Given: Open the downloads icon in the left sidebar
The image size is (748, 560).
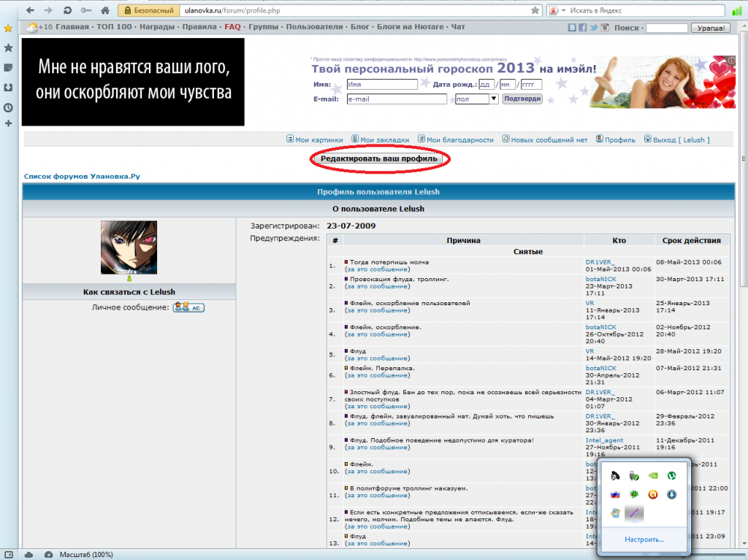Looking at the screenshot, I should [x=8, y=88].
